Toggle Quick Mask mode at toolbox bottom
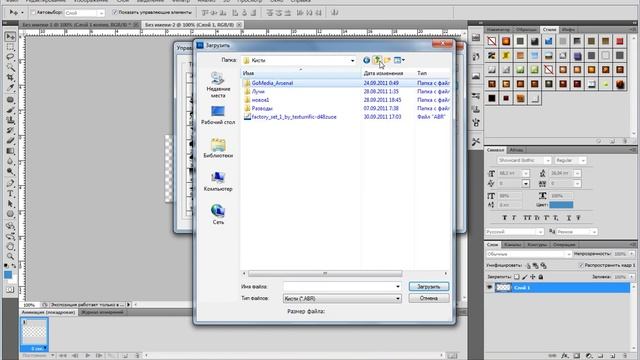The height and width of the screenshot is (360, 640). pos(10,290)
